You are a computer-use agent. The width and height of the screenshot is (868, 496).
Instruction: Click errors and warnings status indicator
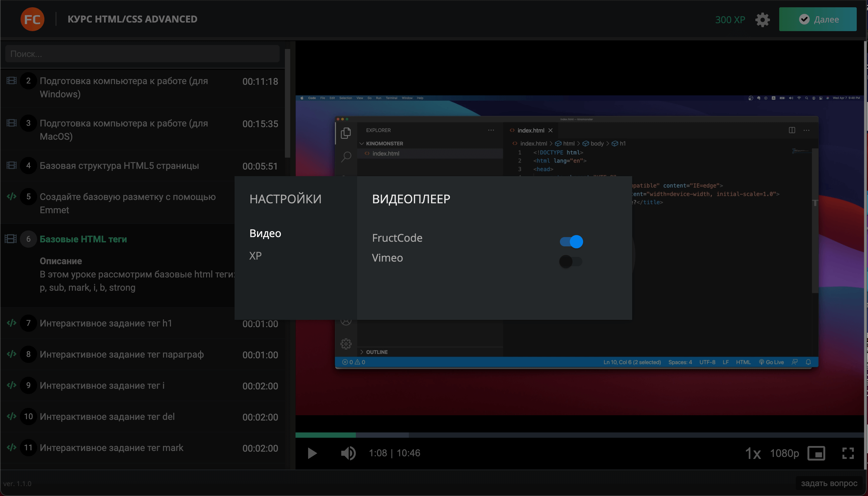click(x=354, y=362)
